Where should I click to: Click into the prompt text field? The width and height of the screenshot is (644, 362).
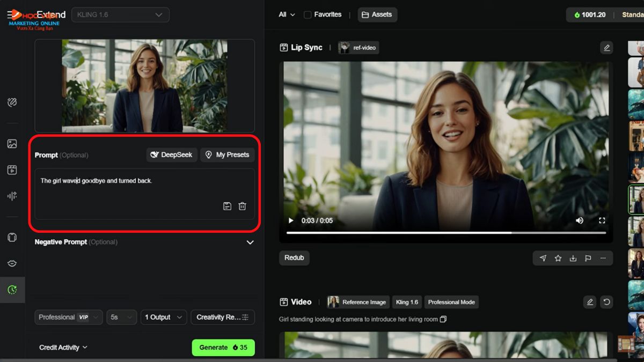(x=145, y=194)
